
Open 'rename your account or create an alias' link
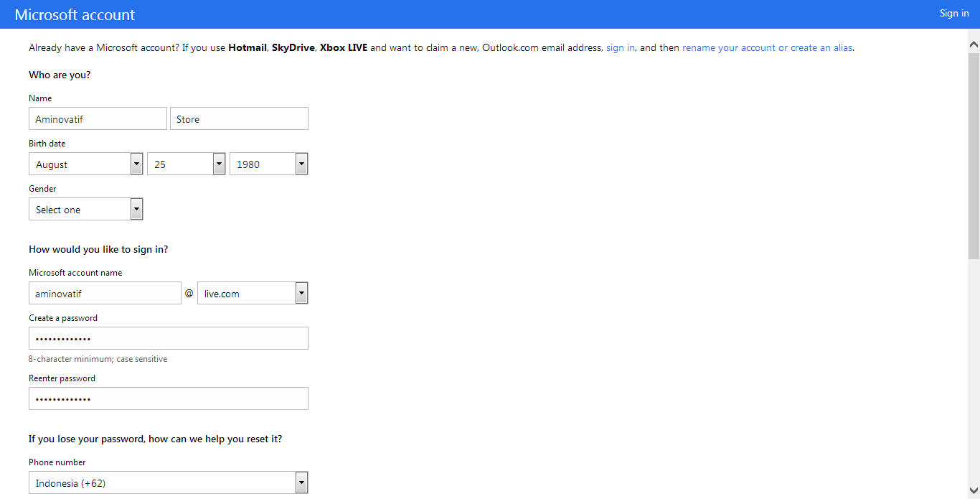coord(767,48)
